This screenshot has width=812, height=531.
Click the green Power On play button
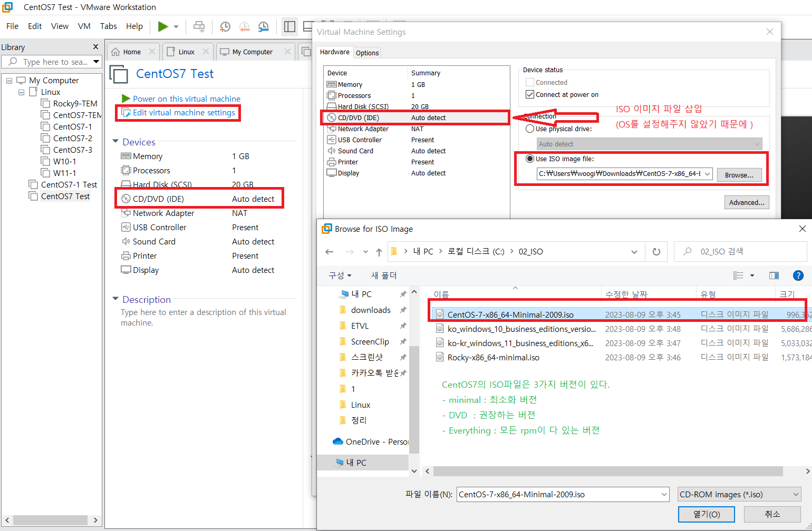(x=163, y=26)
